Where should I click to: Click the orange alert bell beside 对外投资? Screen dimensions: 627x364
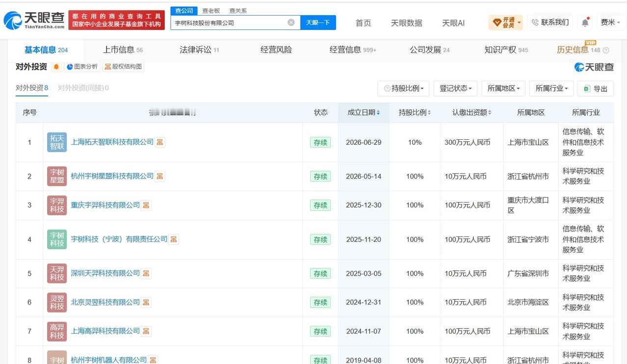click(x=56, y=67)
